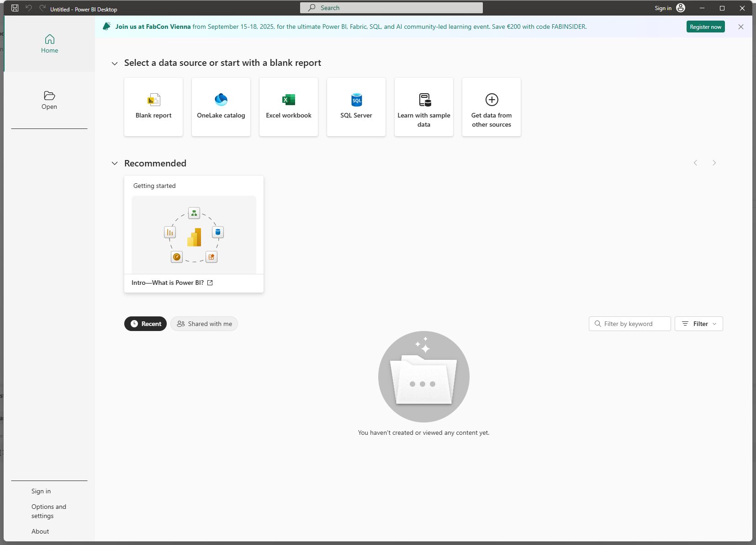The width and height of the screenshot is (756, 545).
Task: Click the user account avatar icon
Action: click(681, 8)
